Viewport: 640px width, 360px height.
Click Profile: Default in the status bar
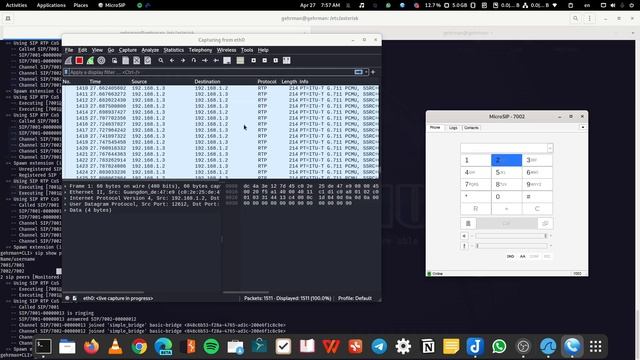[355, 298]
